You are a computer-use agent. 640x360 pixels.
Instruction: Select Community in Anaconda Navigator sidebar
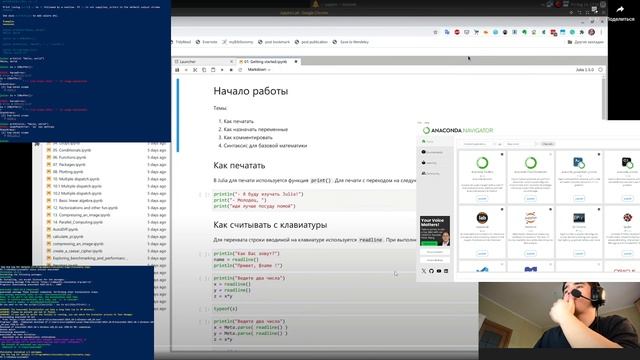tap(431, 173)
